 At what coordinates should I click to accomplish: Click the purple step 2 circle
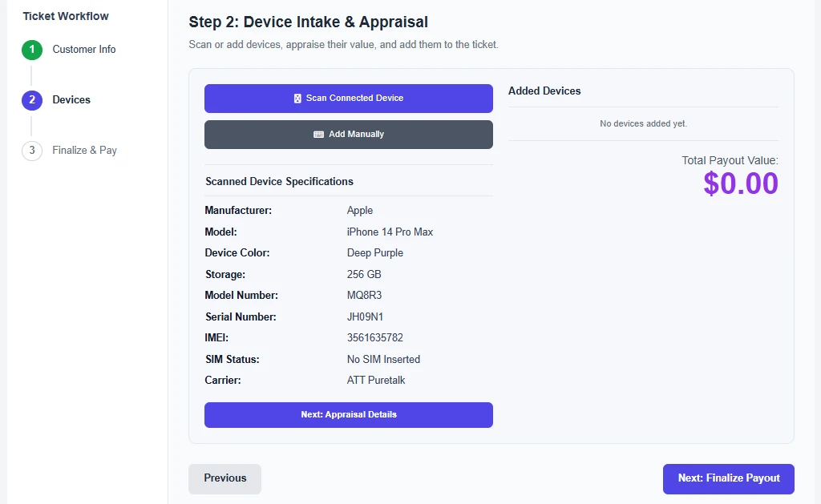tap(32, 100)
